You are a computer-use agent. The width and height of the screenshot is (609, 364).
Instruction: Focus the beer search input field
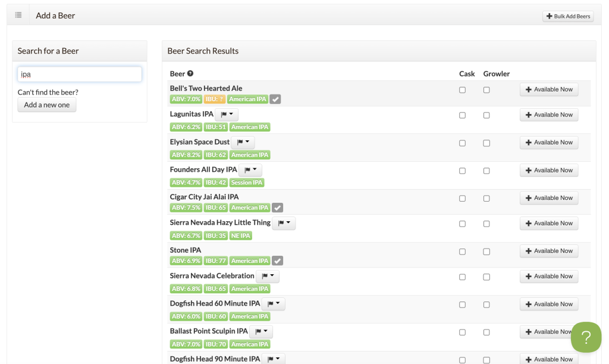coord(80,74)
